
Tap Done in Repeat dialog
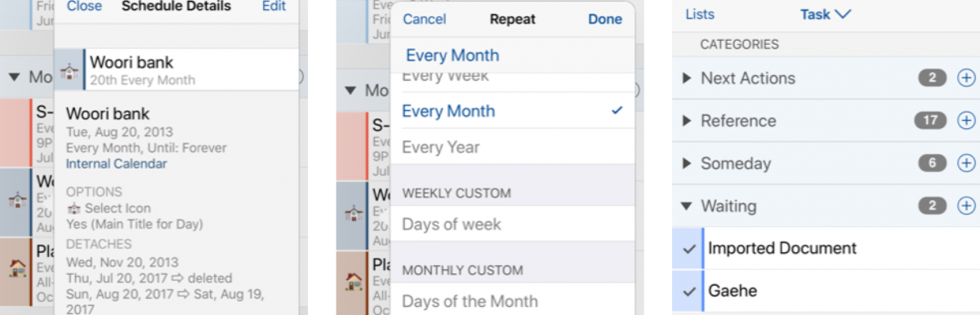(x=605, y=19)
